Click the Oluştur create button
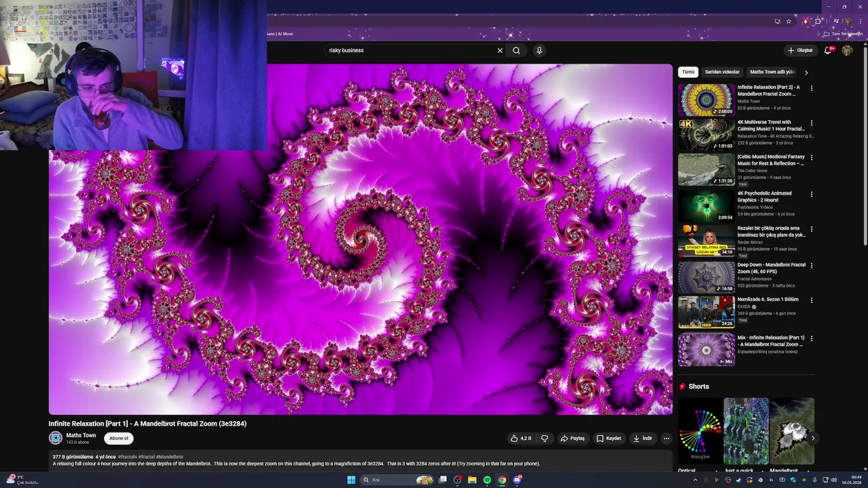This screenshot has height=488, width=868. click(800, 50)
